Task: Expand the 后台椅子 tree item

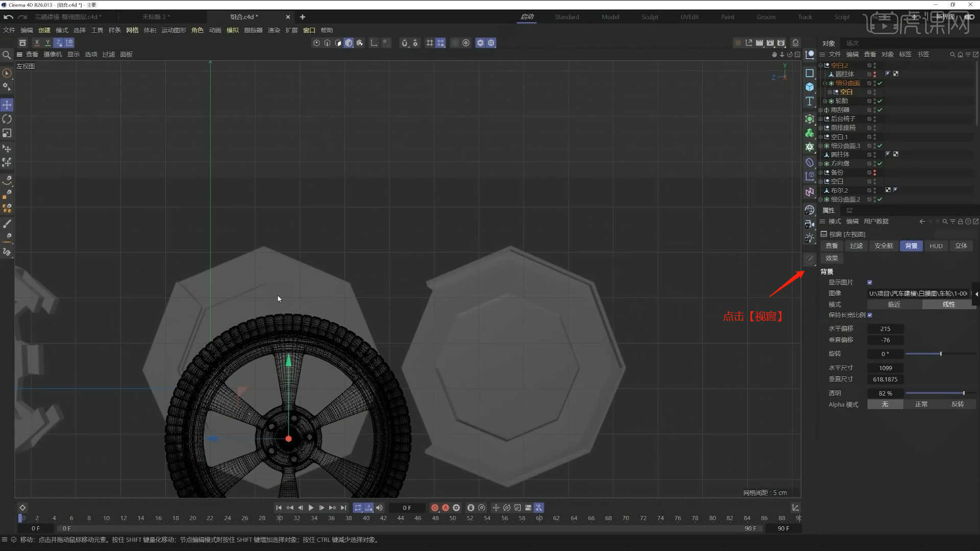Action: [820, 119]
